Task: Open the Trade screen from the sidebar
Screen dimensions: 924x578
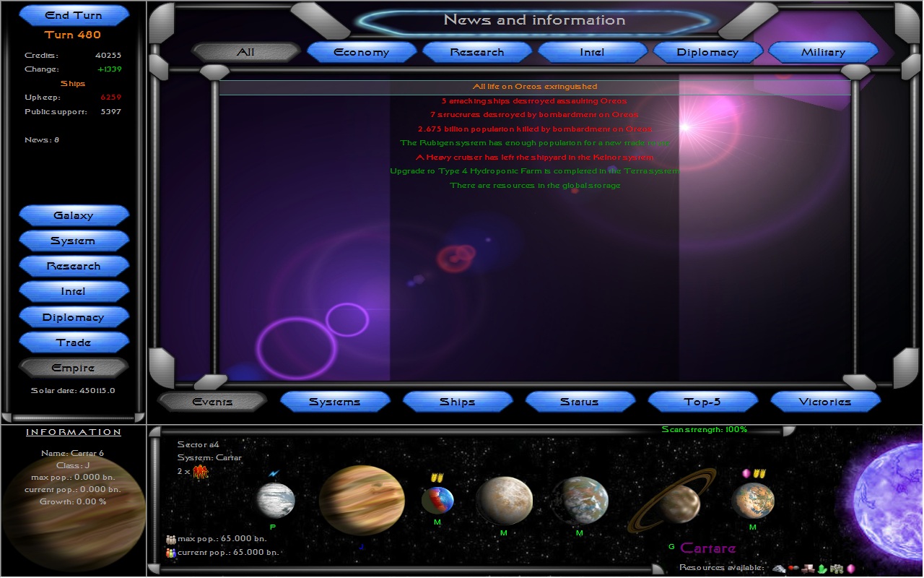Action: (74, 342)
